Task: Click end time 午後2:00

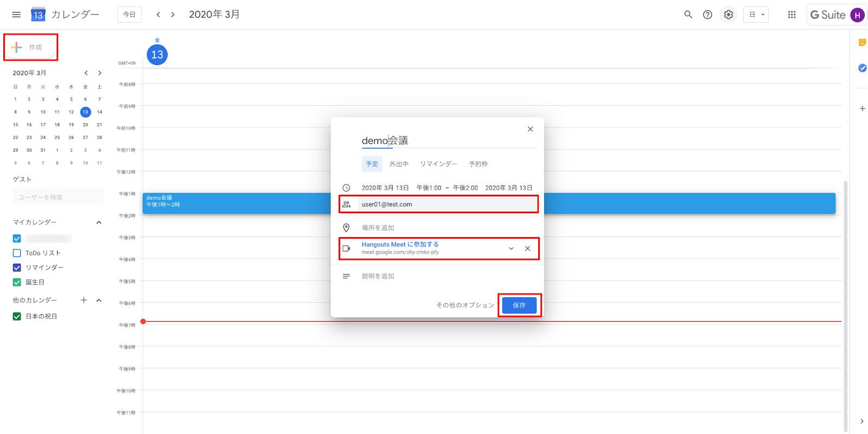Action: point(465,188)
